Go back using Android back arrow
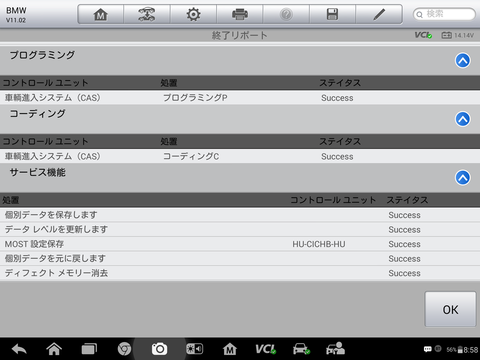The image size is (480, 360). (x=19, y=349)
